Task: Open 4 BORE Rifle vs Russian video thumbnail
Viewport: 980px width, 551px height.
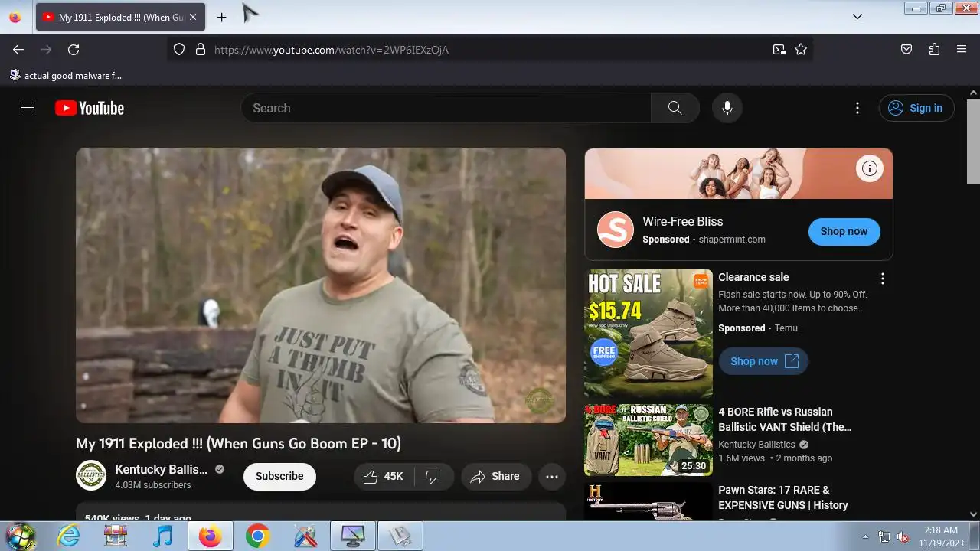Action: (648, 440)
